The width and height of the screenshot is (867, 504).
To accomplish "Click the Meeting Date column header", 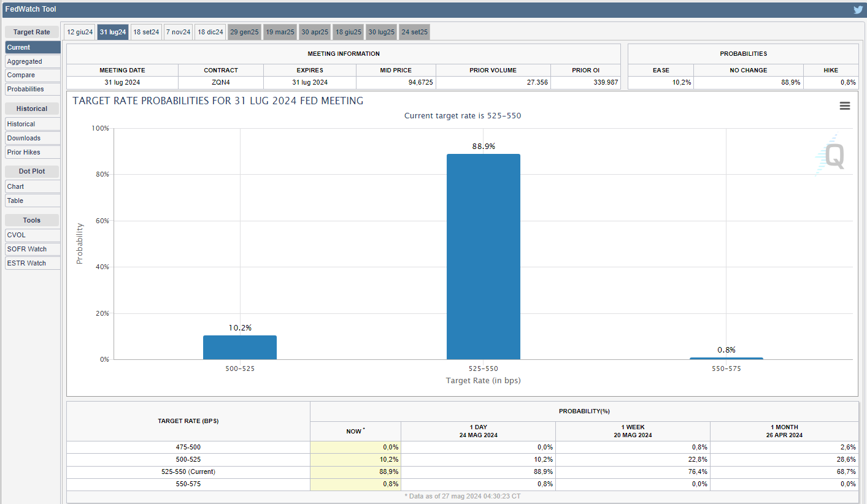I will (122, 70).
